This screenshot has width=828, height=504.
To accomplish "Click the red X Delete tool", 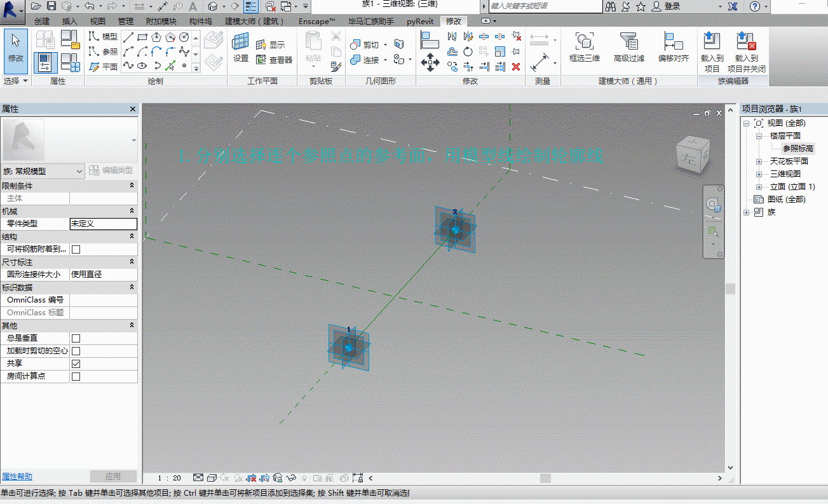I will coord(516,66).
